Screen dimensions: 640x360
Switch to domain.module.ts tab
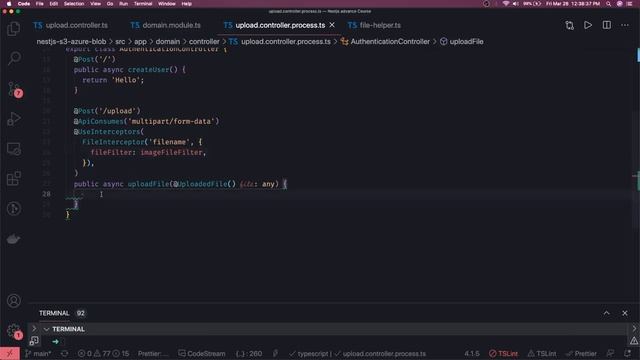[x=166, y=25]
